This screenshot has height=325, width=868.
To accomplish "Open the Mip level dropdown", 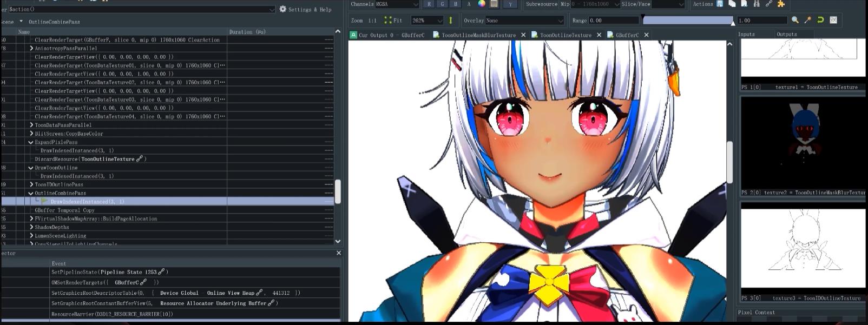I will point(595,4).
